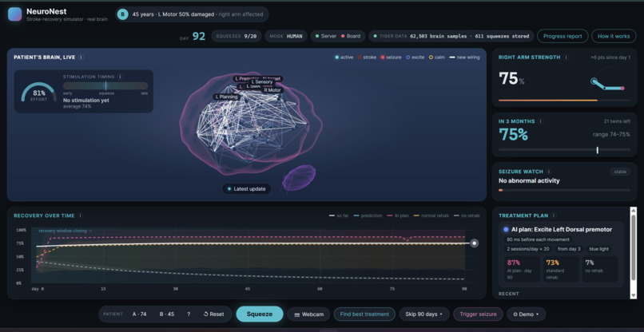Click the blue dot beside AI plan title
Image resolution: width=644 pixels, height=332 pixels.
tap(506, 230)
